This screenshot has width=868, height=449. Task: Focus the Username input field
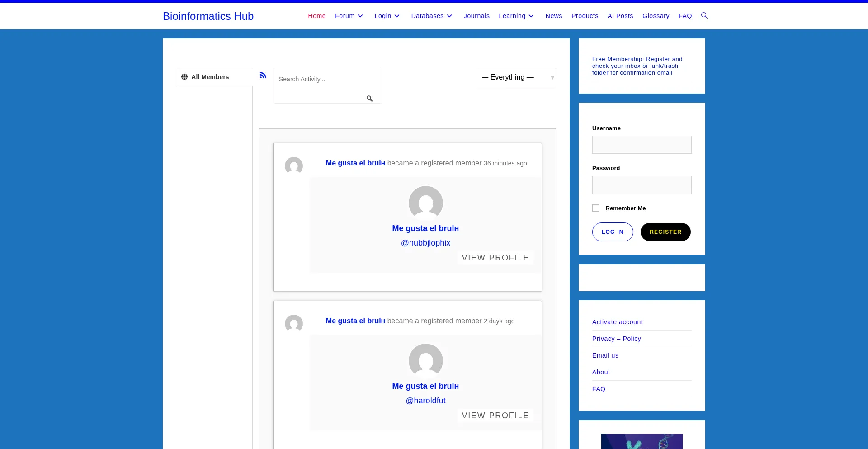coord(642,145)
